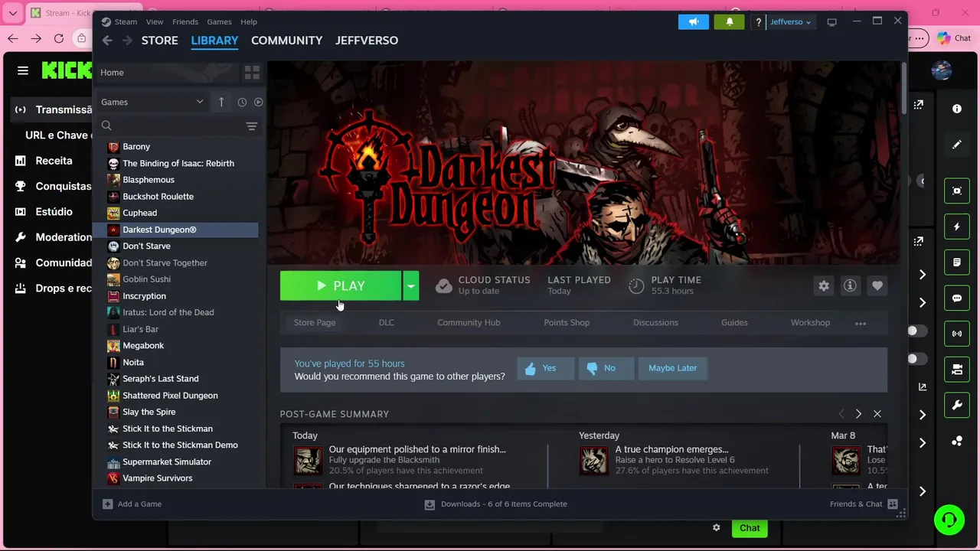This screenshot has width=980, height=551.
Task: Click the Kick hamburger menu icon
Action: pos(23,70)
